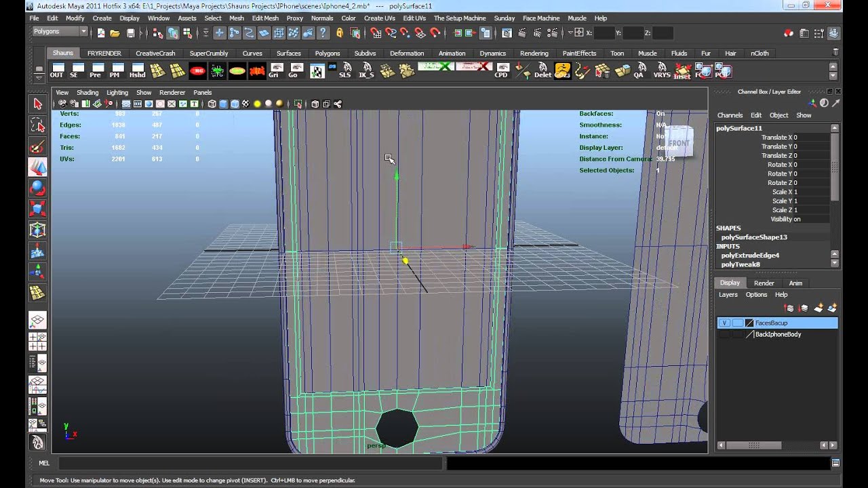Click the Translate X channel label
Image resolution: width=868 pixels, height=488 pixels.
pyautogui.click(x=776, y=138)
